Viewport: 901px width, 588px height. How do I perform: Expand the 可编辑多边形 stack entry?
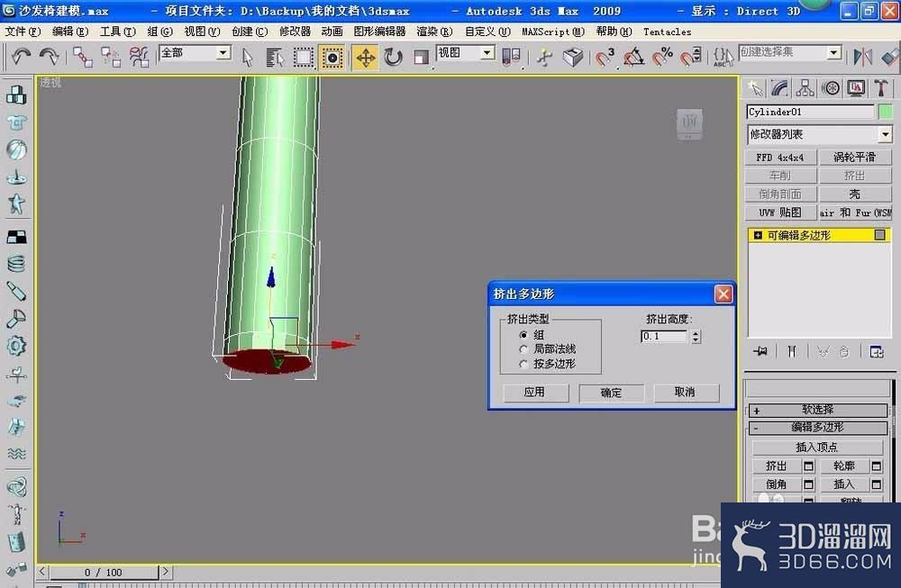[x=758, y=235]
